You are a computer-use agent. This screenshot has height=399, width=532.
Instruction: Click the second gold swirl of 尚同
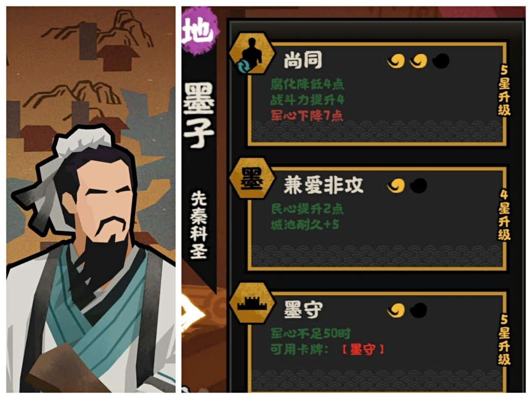click(x=418, y=62)
